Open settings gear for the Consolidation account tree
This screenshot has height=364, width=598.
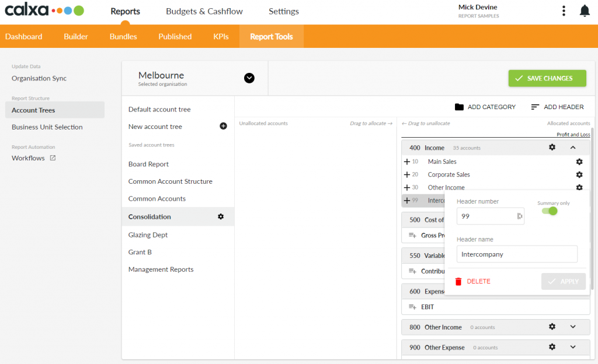(221, 216)
